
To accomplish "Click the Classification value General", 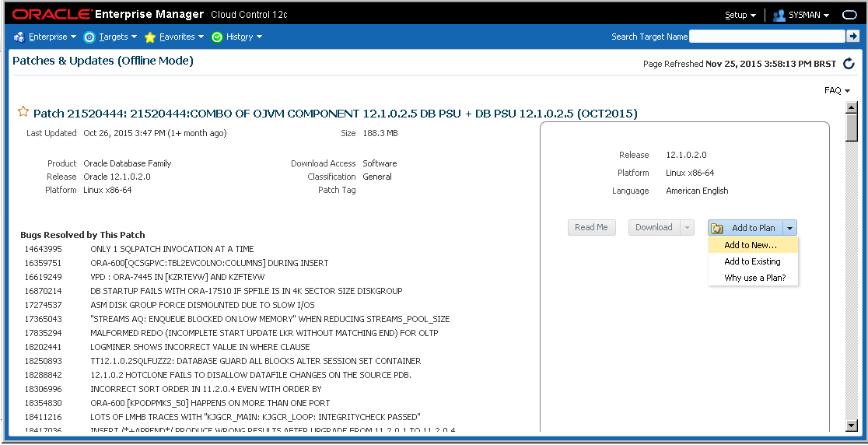I will (377, 177).
